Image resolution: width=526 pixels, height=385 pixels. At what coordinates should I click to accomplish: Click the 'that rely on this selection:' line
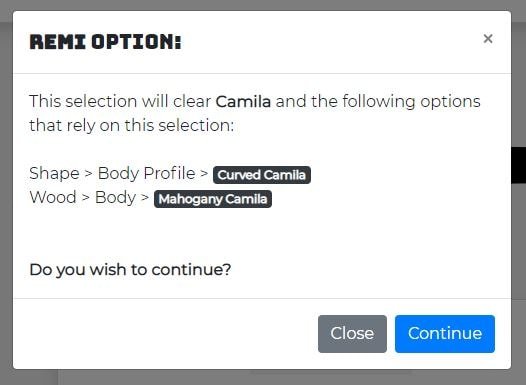pos(132,126)
